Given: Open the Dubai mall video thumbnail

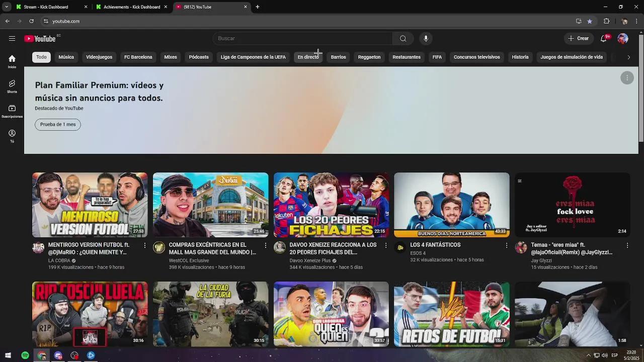Looking at the screenshot, I should [211, 205].
